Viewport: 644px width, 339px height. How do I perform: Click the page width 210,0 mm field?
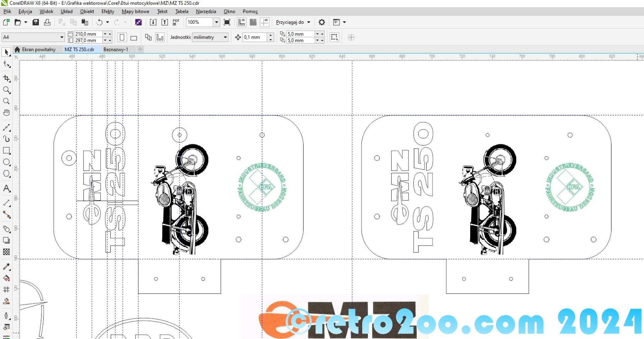click(88, 34)
